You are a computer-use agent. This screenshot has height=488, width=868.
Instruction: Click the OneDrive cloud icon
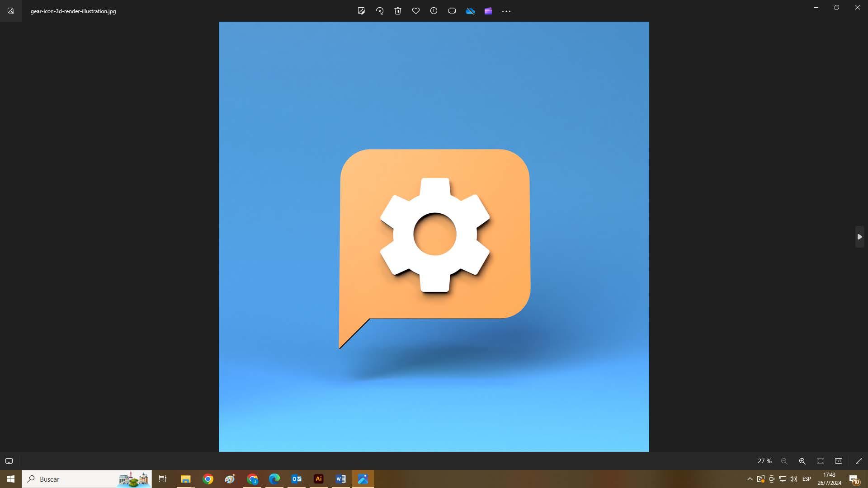(470, 11)
